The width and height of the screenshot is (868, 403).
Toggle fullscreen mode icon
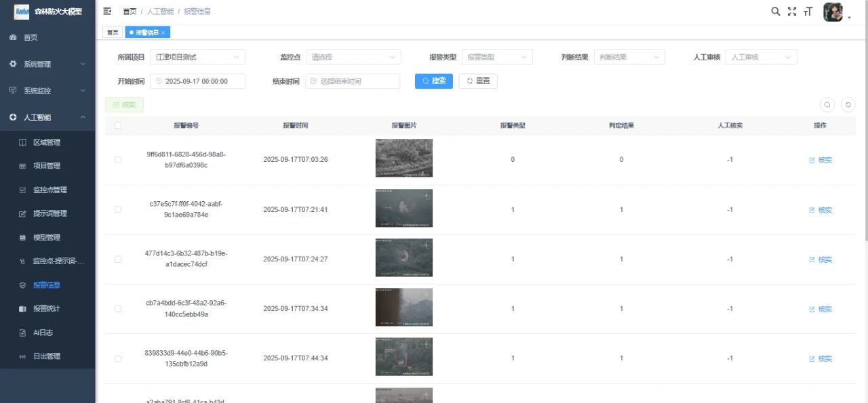tap(792, 12)
